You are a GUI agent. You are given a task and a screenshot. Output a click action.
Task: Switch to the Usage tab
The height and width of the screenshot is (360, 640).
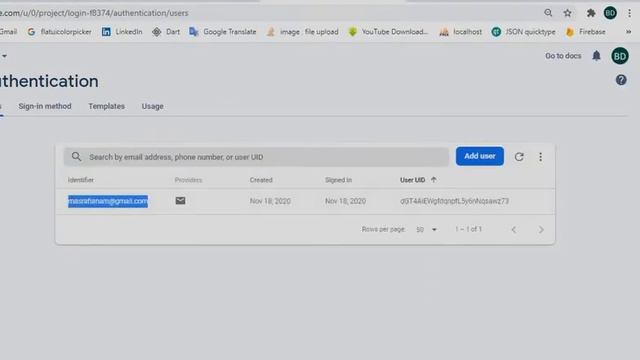pos(153,106)
